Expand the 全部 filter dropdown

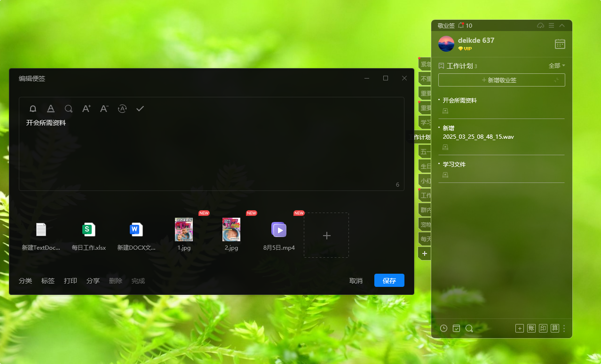(557, 66)
